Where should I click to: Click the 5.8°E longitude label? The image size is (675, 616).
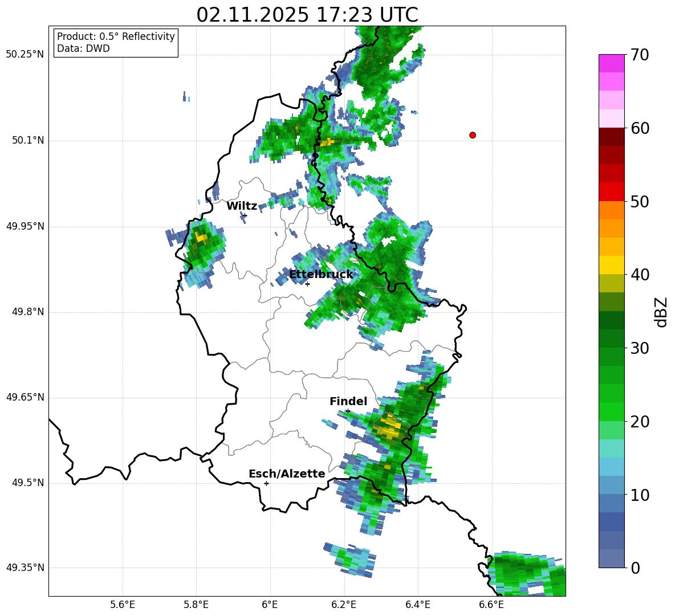(x=196, y=605)
